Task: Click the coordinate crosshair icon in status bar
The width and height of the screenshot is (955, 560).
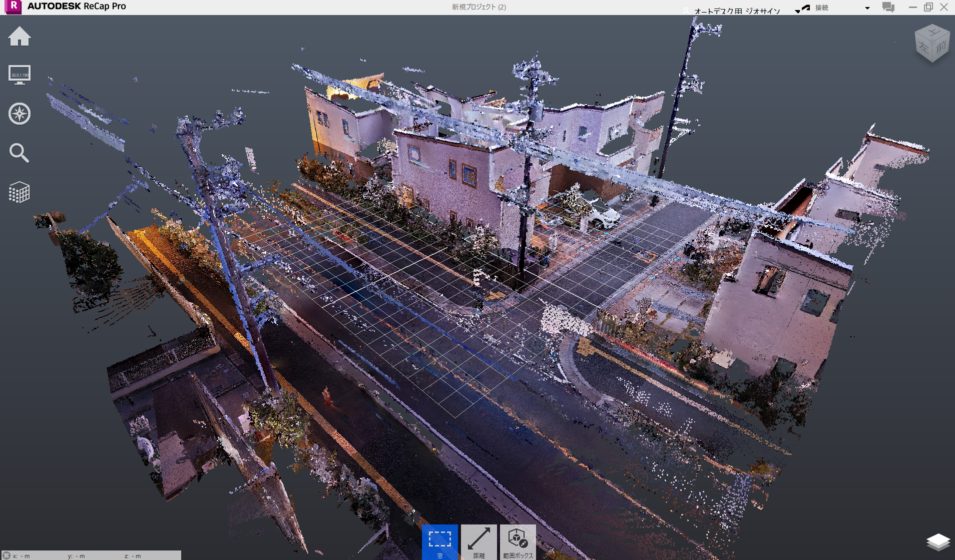Action: tap(7, 555)
